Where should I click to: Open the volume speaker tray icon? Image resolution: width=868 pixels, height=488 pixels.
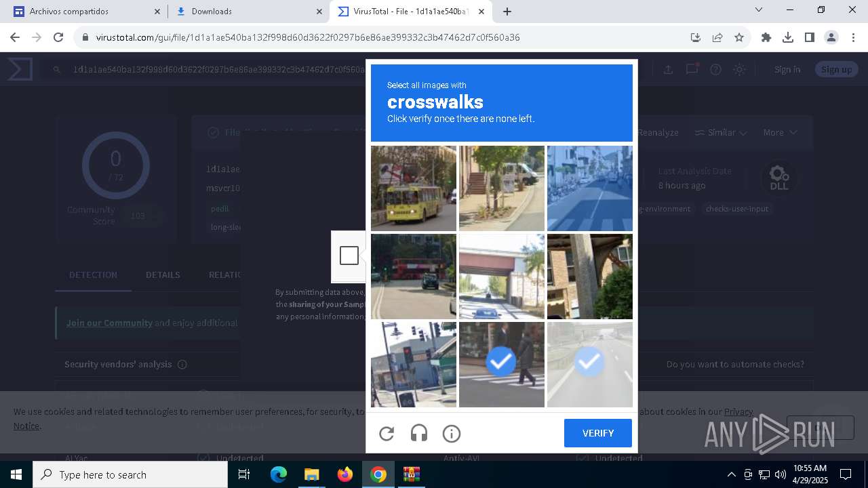pos(781,474)
